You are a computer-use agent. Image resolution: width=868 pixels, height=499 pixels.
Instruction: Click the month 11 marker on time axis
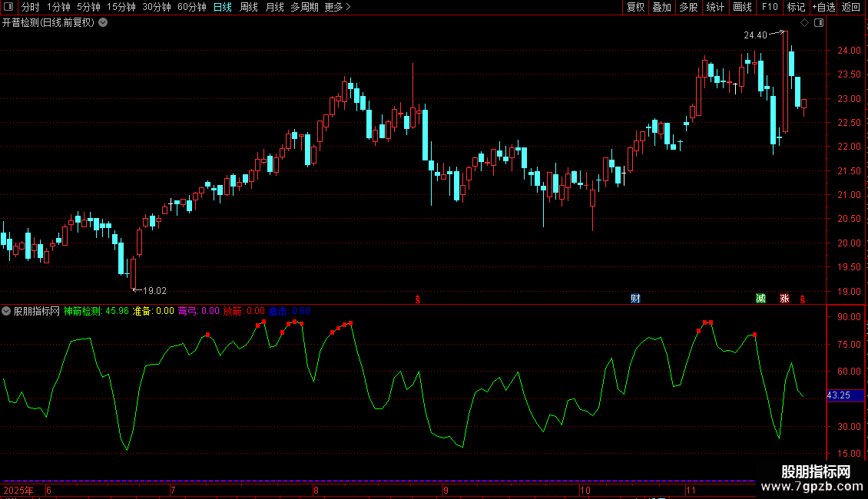(691, 490)
